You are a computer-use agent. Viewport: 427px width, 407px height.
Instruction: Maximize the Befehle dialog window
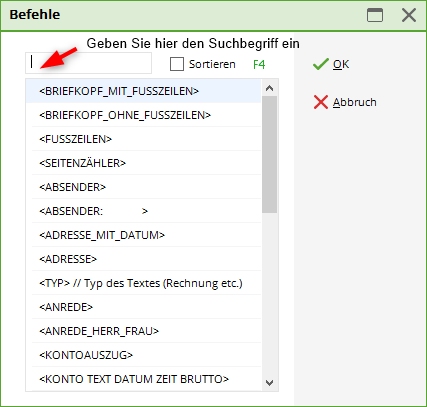click(x=375, y=15)
